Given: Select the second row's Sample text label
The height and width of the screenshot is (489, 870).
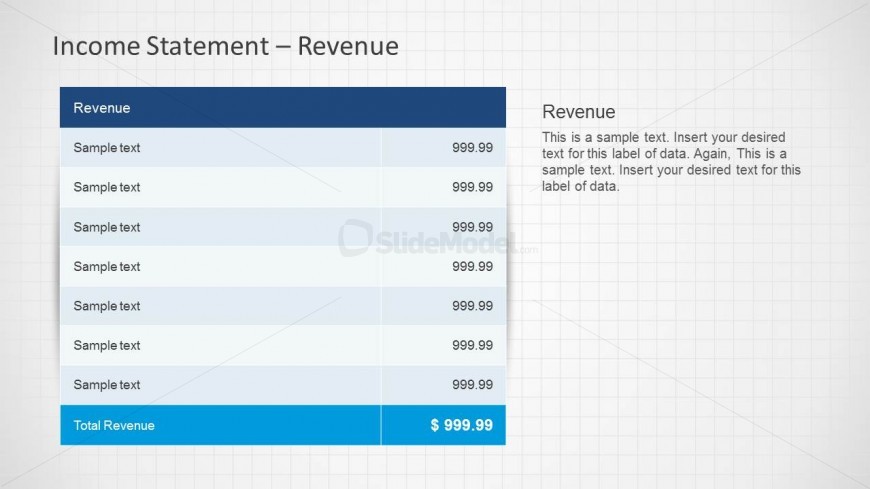Looking at the screenshot, I should click(107, 187).
